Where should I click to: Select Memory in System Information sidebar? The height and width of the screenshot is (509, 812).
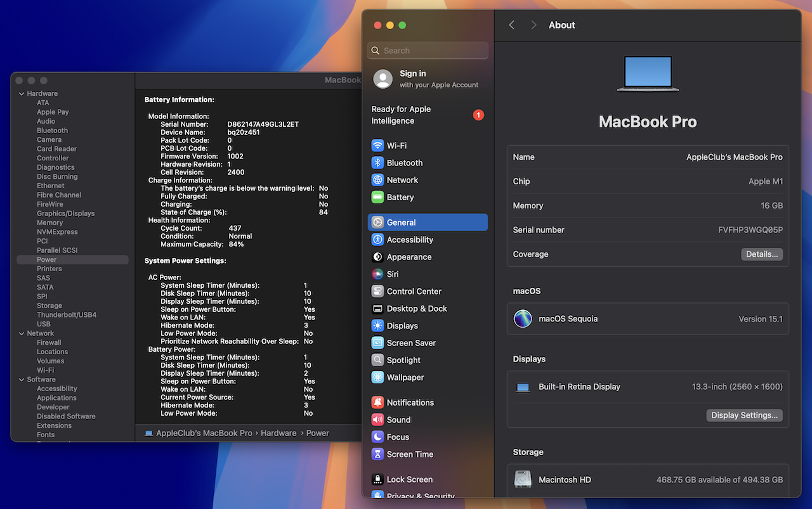(x=49, y=223)
